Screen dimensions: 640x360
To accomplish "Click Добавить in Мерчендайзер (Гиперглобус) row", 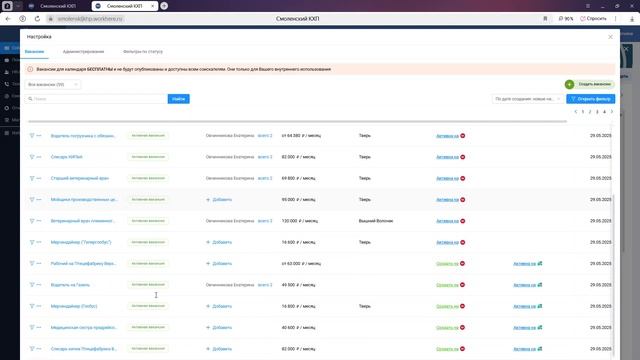I will (x=219, y=242).
